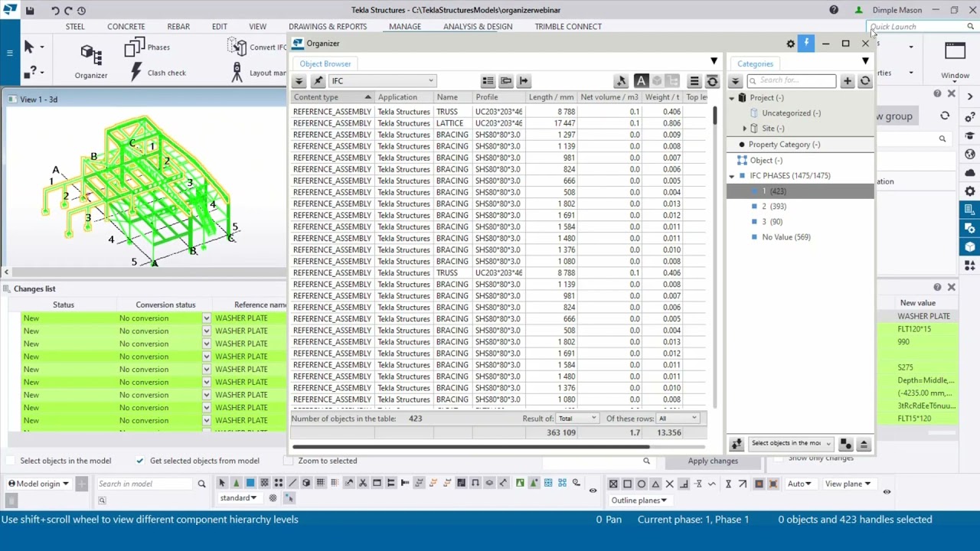Open the Phases manager
980x551 pixels.
pos(146,47)
